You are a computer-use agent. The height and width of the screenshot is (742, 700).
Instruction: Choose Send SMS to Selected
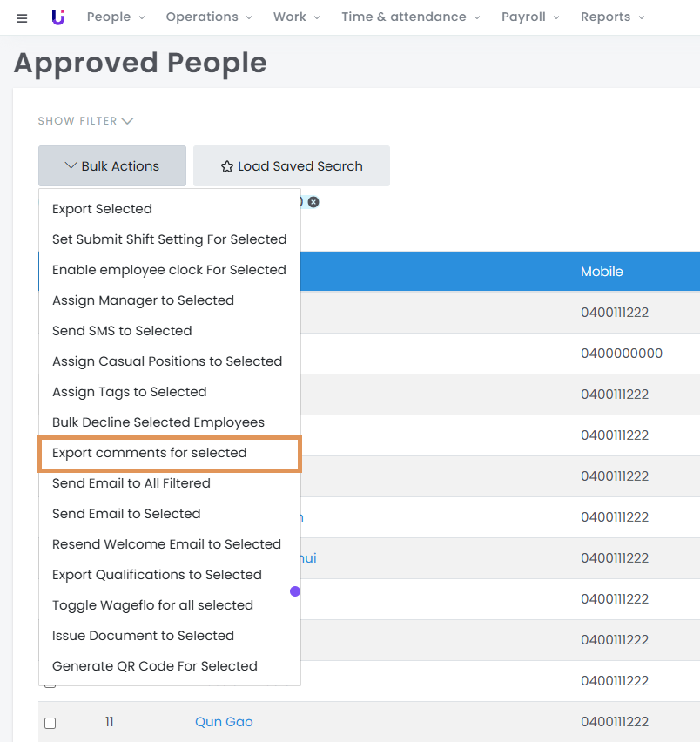coord(122,331)
